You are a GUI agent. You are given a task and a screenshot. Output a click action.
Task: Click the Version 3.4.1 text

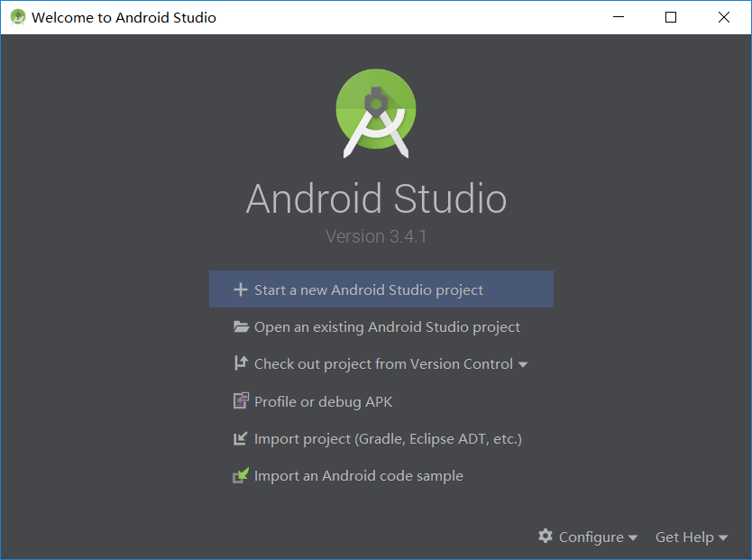point(376,236)
